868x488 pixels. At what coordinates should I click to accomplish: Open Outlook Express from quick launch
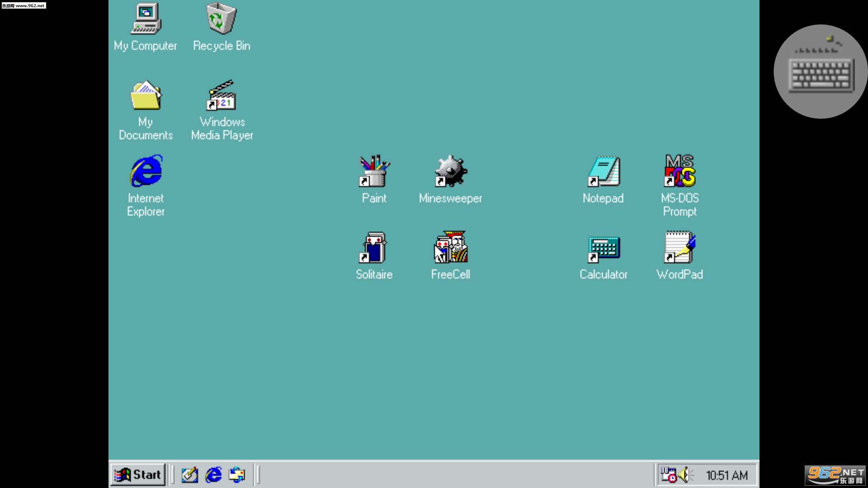point(237,475)
